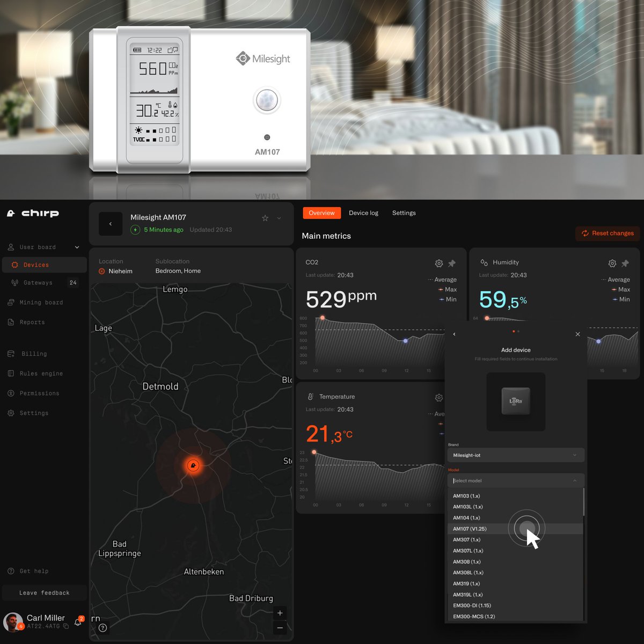
Task: Toggle the CO2 Min legend marker
Action: 448,299
